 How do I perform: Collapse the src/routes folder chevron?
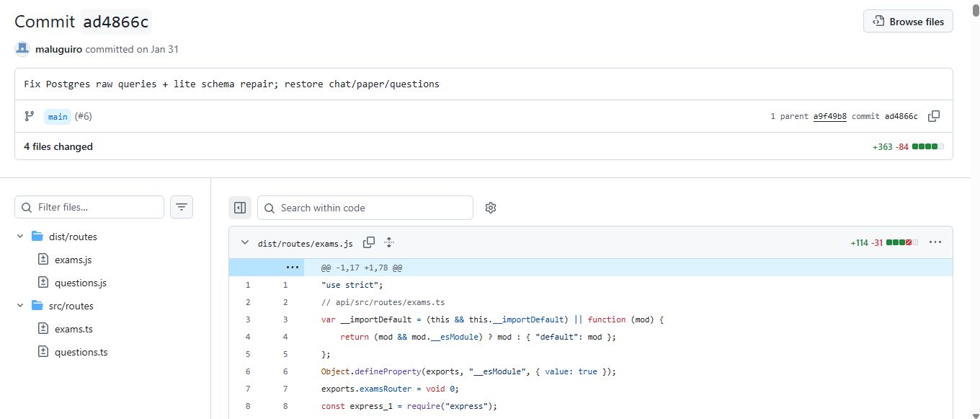20,306
